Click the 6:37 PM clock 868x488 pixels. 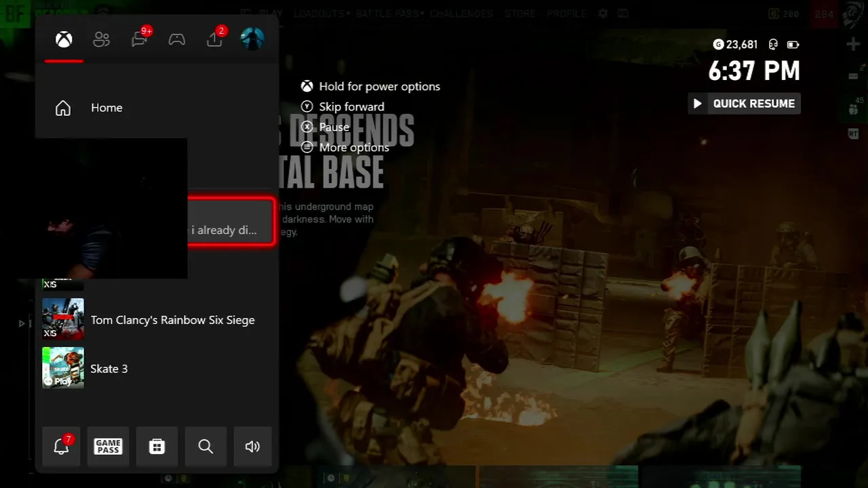754,70
